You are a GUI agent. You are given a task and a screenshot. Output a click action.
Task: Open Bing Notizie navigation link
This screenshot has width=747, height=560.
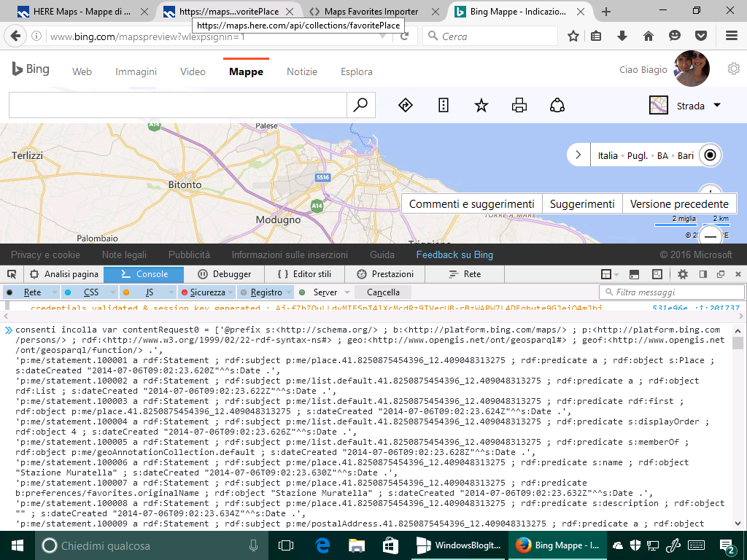[x=302, y=72]
